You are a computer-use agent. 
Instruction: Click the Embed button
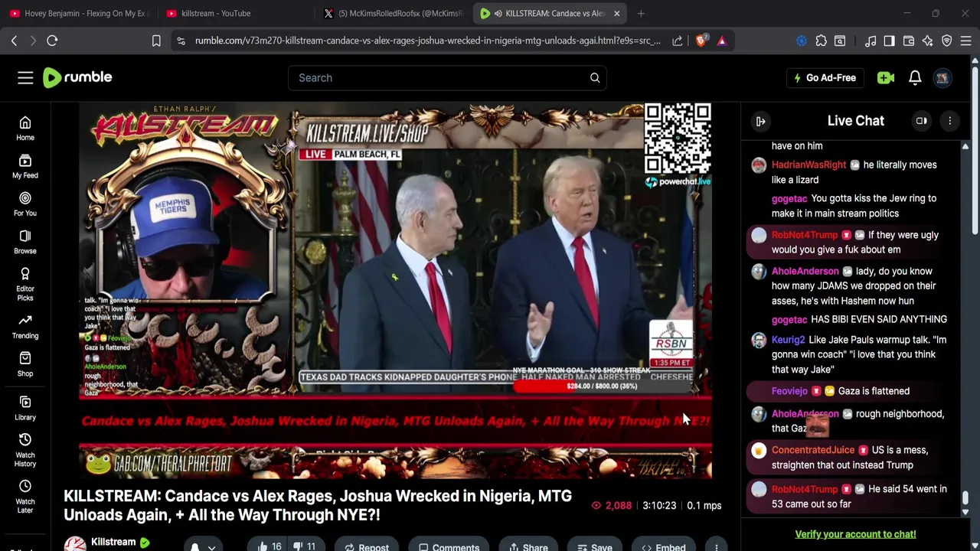click(x=663, y=546)
